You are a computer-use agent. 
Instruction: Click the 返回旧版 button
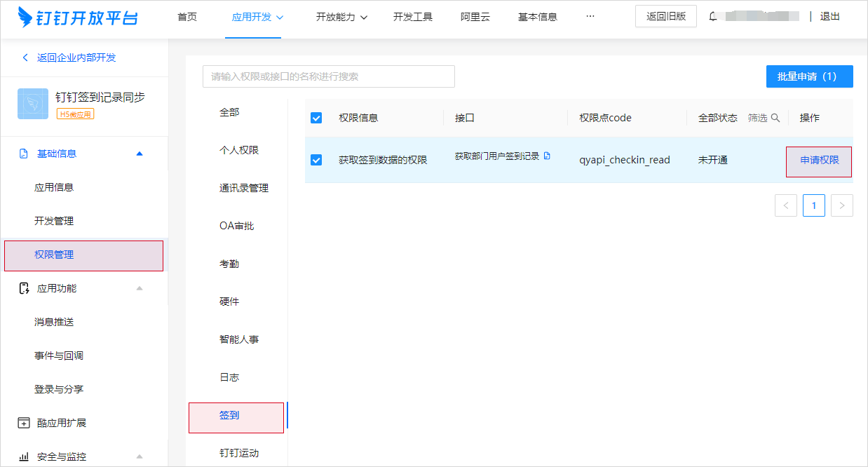click(665, 17)
